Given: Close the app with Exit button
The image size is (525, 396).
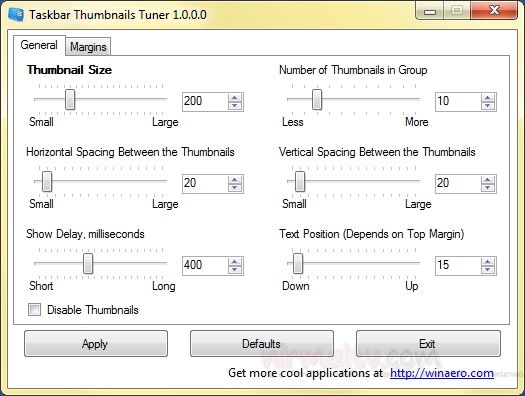Looking at the screenshot, I should pos(428,344).
